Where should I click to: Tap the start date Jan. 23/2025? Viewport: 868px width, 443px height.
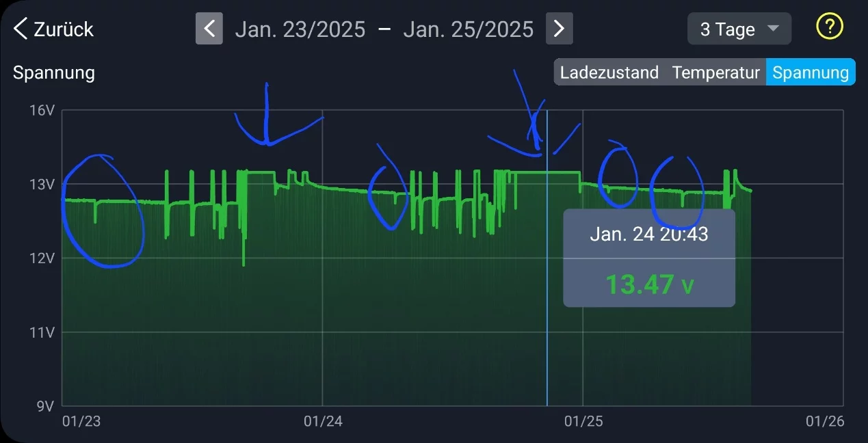[x=300, y=29]
